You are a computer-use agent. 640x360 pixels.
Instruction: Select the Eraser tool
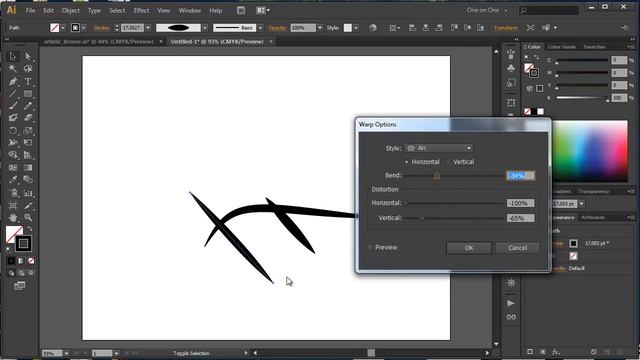[x=28, y=118]
